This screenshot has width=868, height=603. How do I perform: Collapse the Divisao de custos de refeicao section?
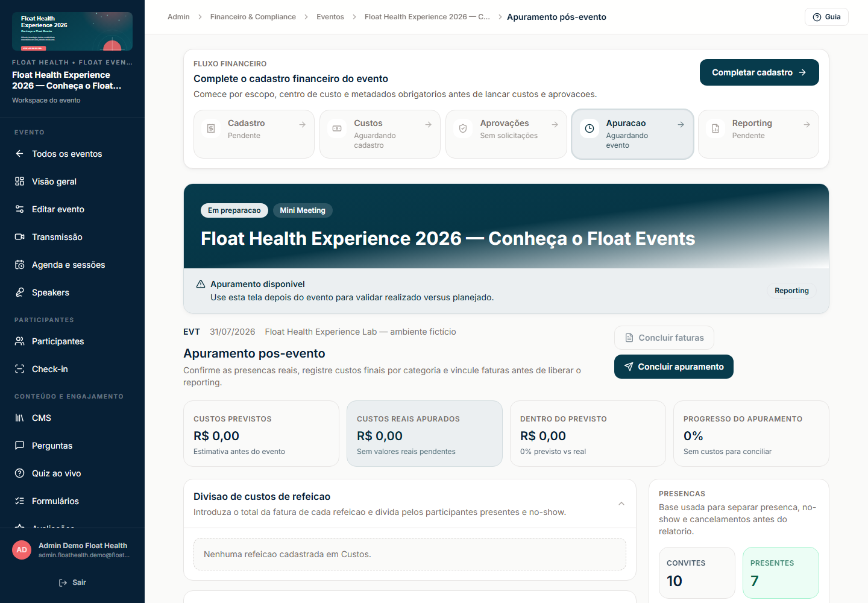coord(621,504)
